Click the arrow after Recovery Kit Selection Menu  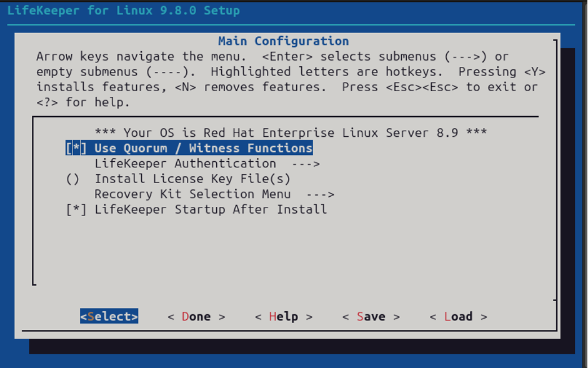tap(320, 195)
